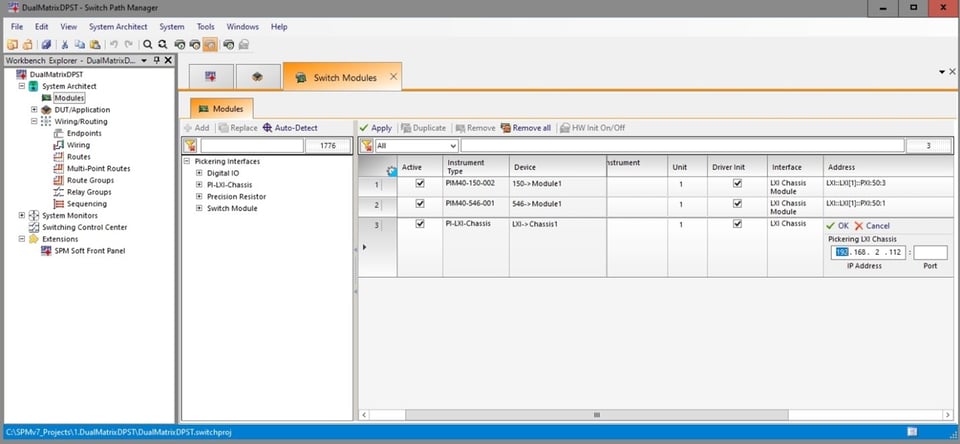
Task: Toggle Driver Init for 546->Module1 row
Action: coord(737,203)
